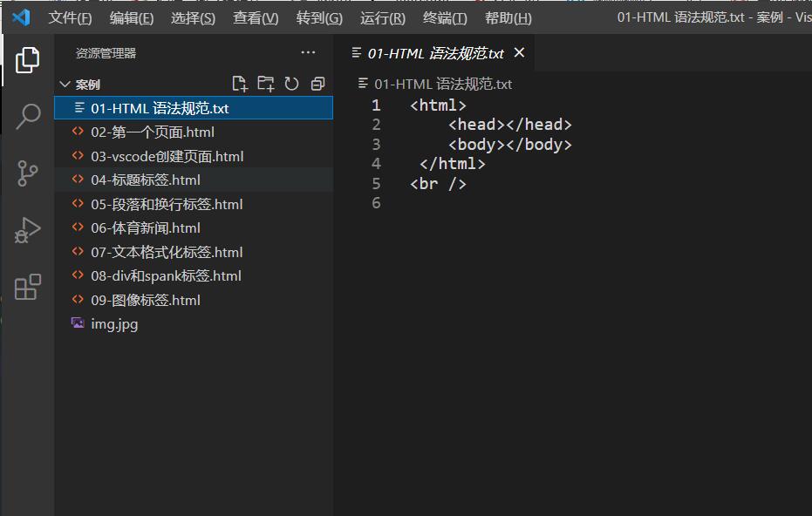Click the New Folder icon in Explorer
Viewport: 812px width, 516px height.
pos(266,84)
